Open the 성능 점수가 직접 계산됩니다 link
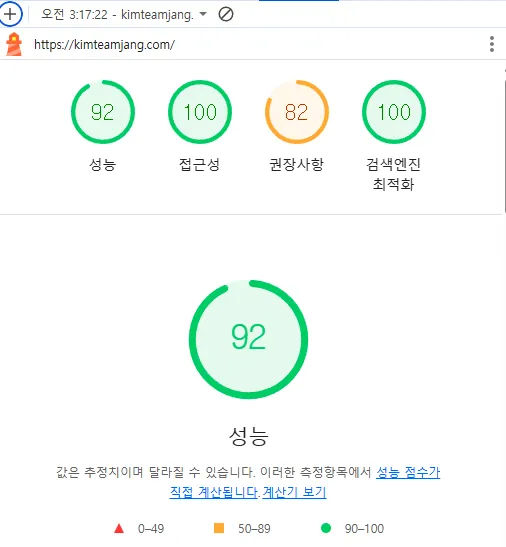This screenshot has width=506, height=547. pyautogui.click(x=305, y=482)
